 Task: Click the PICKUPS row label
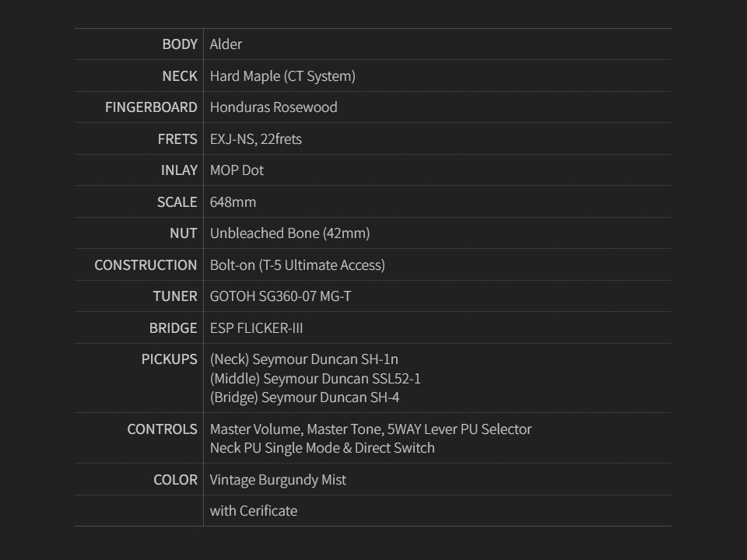[169, 359]
